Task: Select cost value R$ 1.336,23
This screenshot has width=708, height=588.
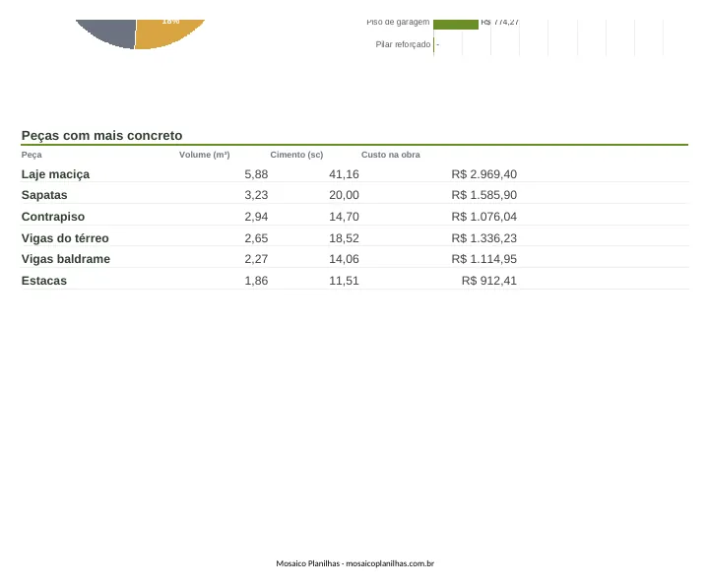Action: click(x=484, y=238)
